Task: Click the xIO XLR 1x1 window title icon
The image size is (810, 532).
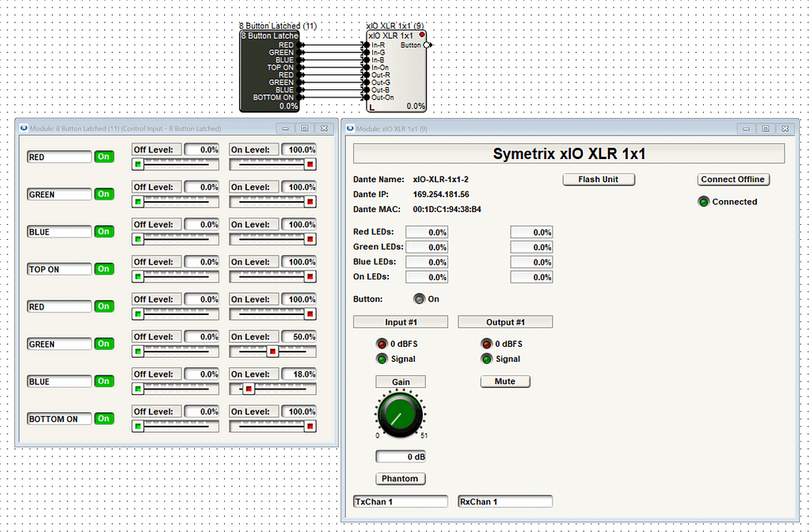Action: (x=350, y=128)
